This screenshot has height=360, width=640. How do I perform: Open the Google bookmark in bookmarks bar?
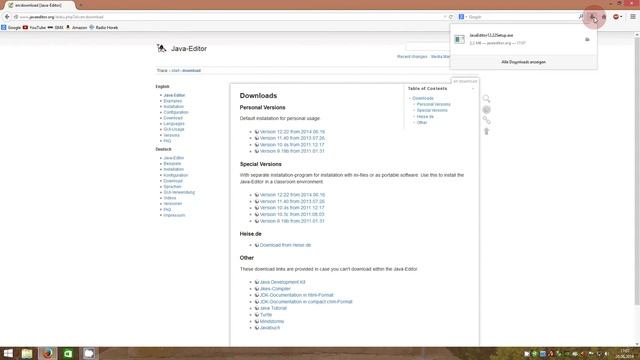point(11,27)
